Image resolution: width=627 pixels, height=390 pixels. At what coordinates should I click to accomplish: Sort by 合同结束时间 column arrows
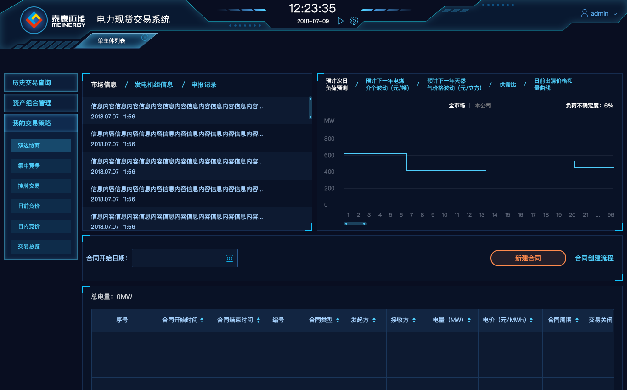click(x=258, y=320)
